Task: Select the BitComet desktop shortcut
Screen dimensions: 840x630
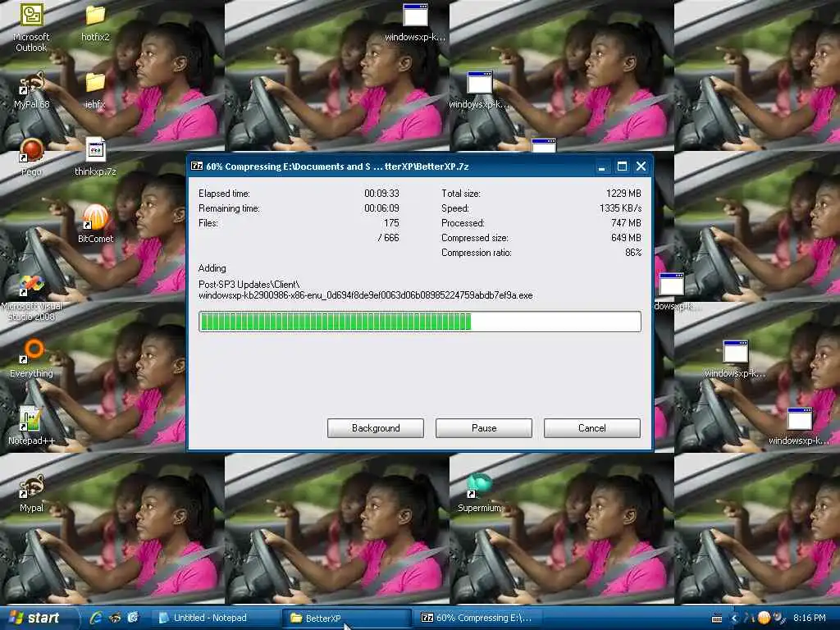Action: pyautogui.click(x=95, y=225)
